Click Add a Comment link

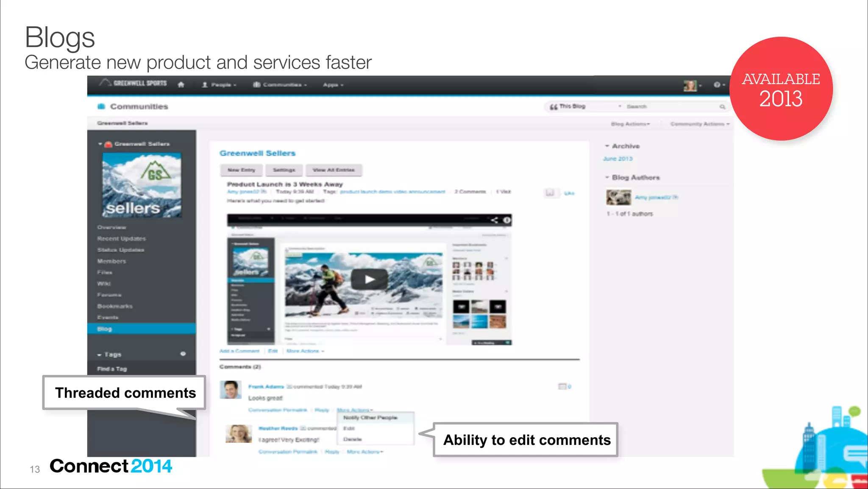point(239,351)
